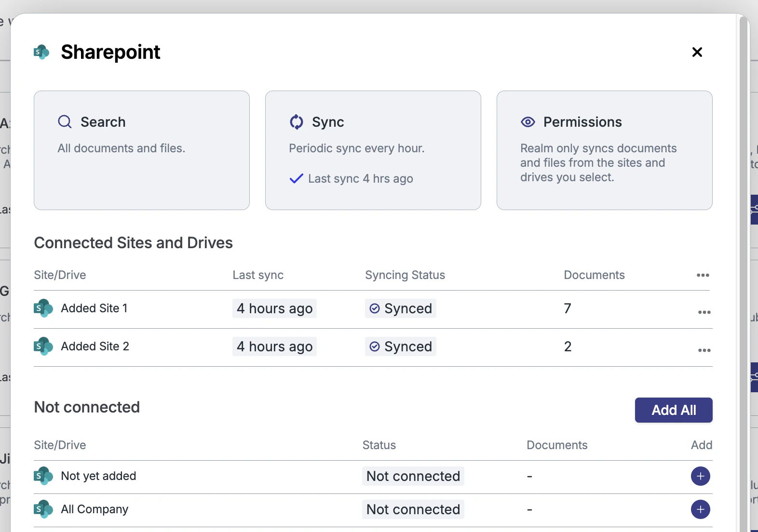758x532 pixels.
Task: Click Site/Drive header in connected sites table
Action: pos(60,275)
